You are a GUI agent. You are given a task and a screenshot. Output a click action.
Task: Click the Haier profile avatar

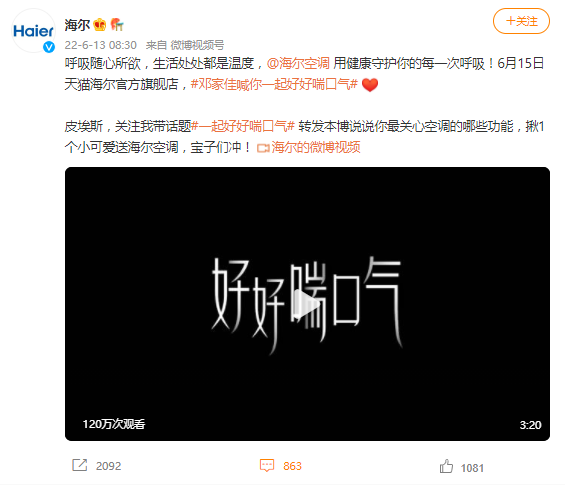[33, 31]
